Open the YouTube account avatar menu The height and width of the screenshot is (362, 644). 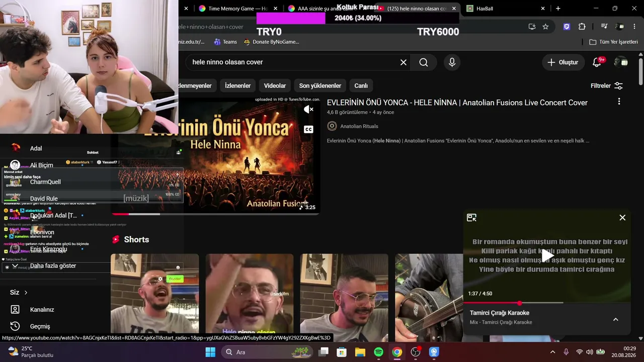[x=621, y=62]
